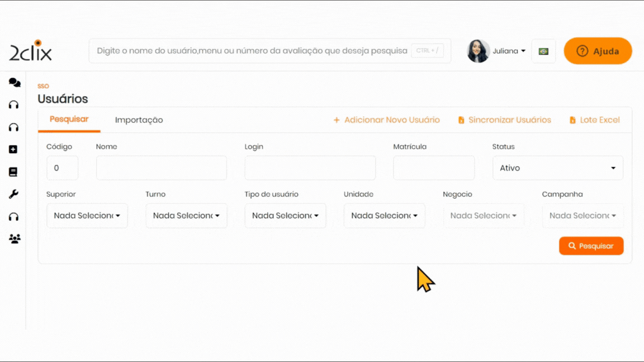The width and height of the screenshot is (644, 362).
Task: Select the Pesquisar tab
Action: tap(69, 120)
